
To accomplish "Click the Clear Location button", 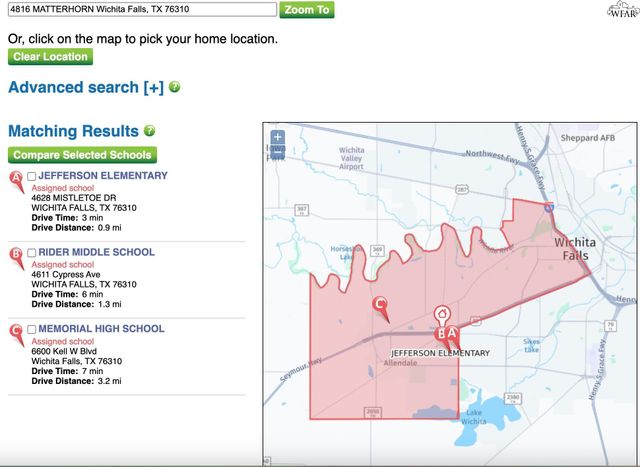I will tap(50, 57).
